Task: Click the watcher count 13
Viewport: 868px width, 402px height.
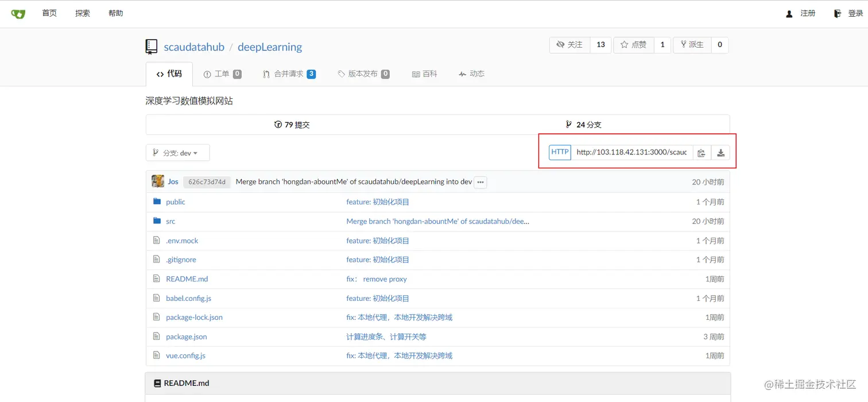Action: pyautogui.click(x=600, y=45)
